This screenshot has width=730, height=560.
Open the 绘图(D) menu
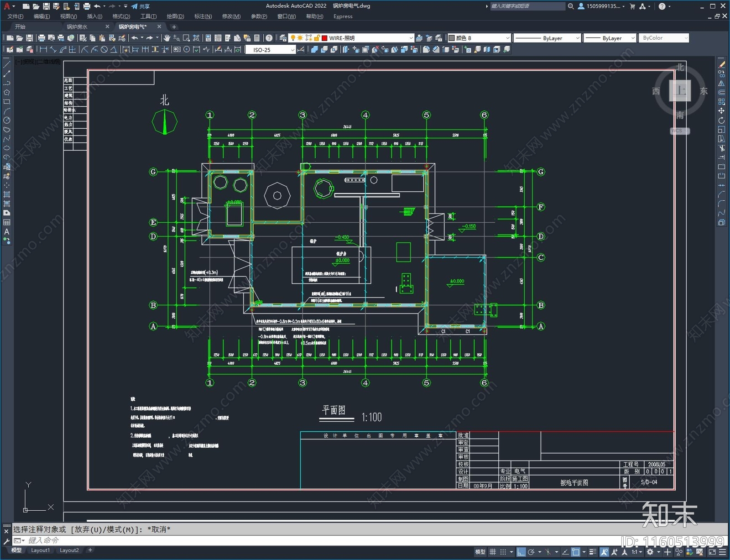click(x=175, y=16)
